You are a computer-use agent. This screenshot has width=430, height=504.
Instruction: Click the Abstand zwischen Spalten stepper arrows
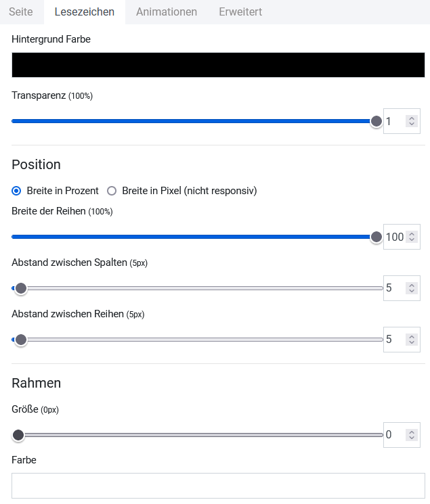pos(411,288)
